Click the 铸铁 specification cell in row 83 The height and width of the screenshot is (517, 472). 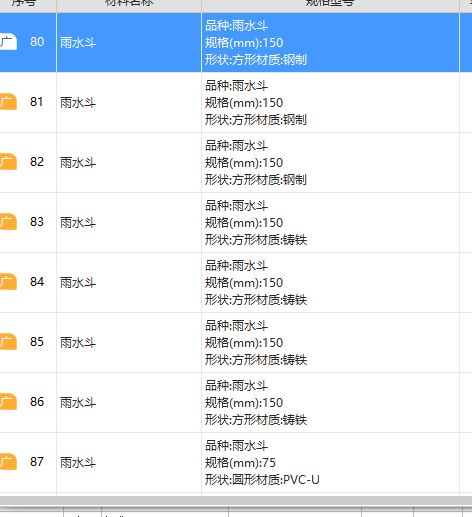[x=330, y=223]
